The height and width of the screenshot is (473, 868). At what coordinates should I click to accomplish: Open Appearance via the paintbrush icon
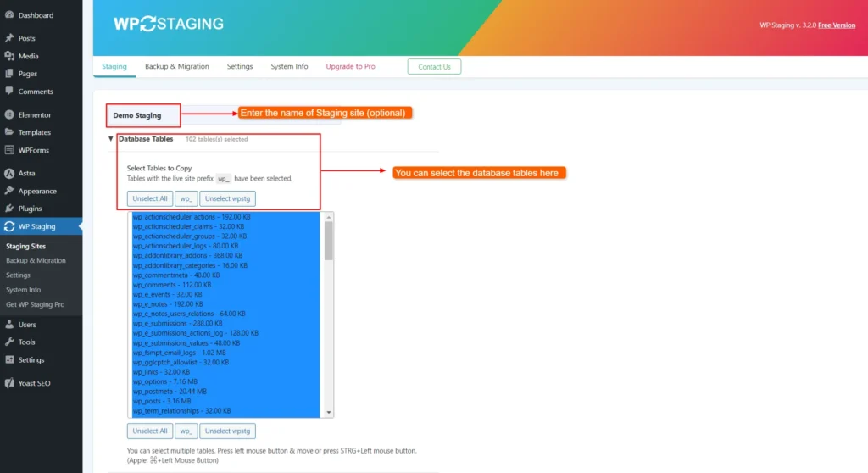(x=8, y=191)
